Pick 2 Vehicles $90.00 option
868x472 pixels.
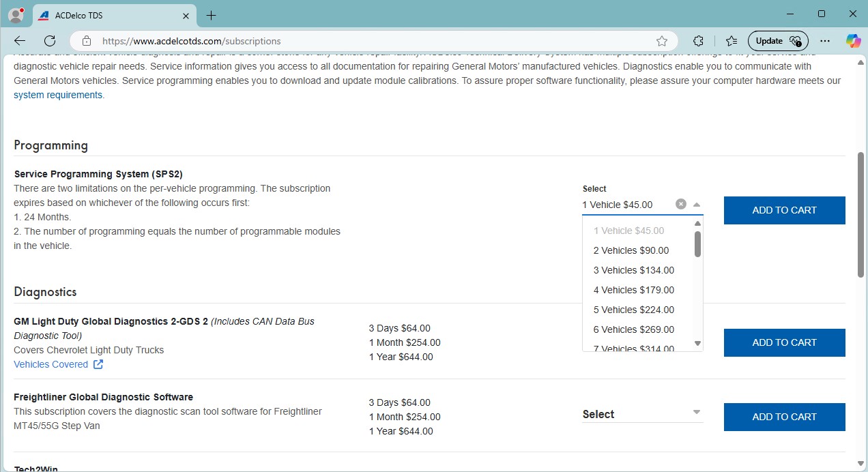coord(631,250)
